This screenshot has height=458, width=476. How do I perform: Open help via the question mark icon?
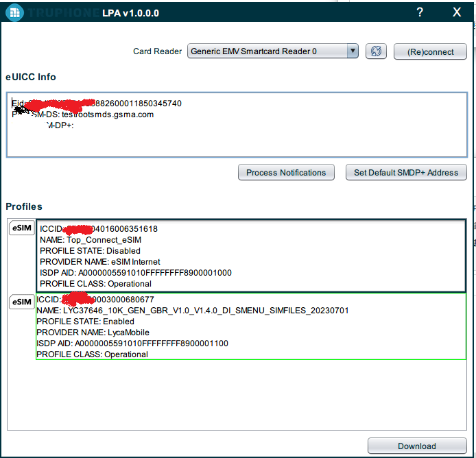(x=420, y=12)
